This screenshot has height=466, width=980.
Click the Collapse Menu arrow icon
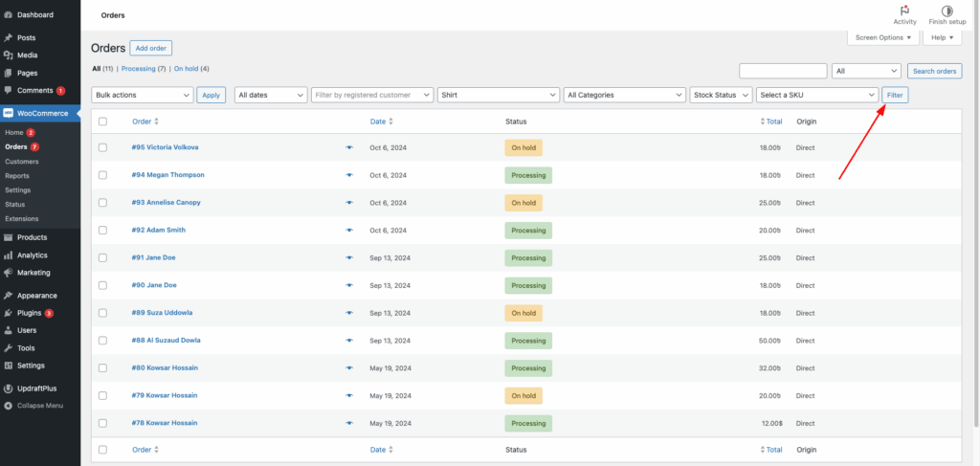[8, 406]
